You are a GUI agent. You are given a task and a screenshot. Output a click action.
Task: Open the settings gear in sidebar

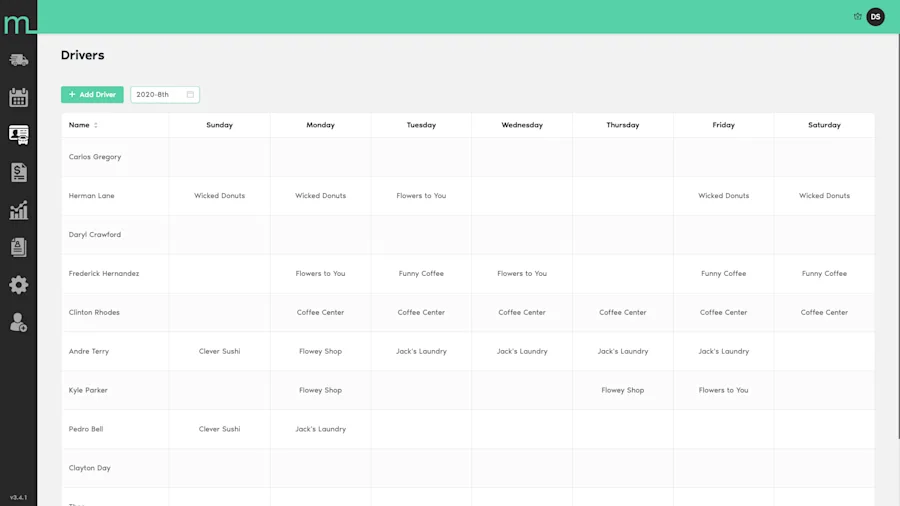click(18, 285)
